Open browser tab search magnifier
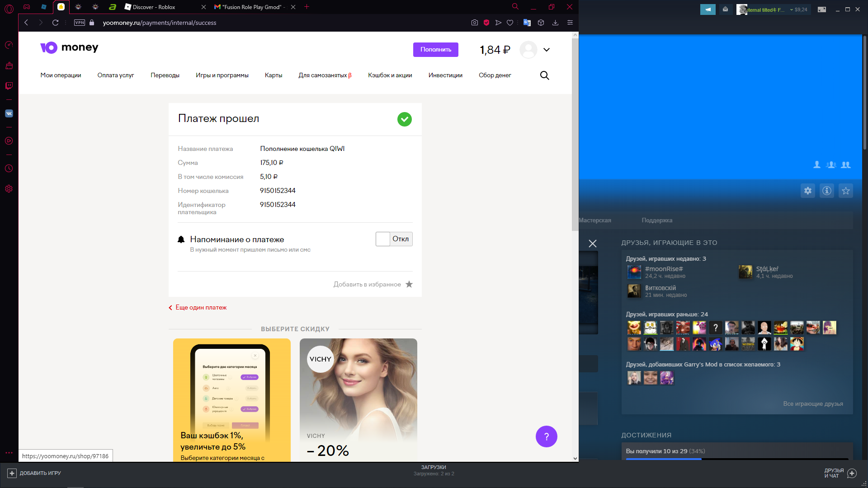Screen dimensions: 868x488 [515, 7]
